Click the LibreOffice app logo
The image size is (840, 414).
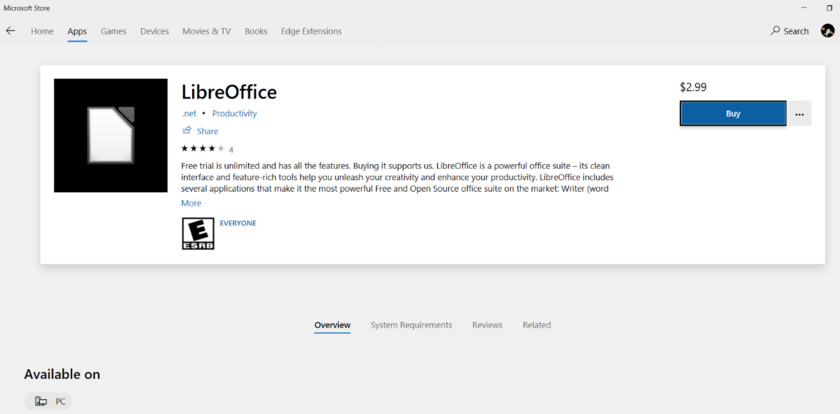coord(110,135)
